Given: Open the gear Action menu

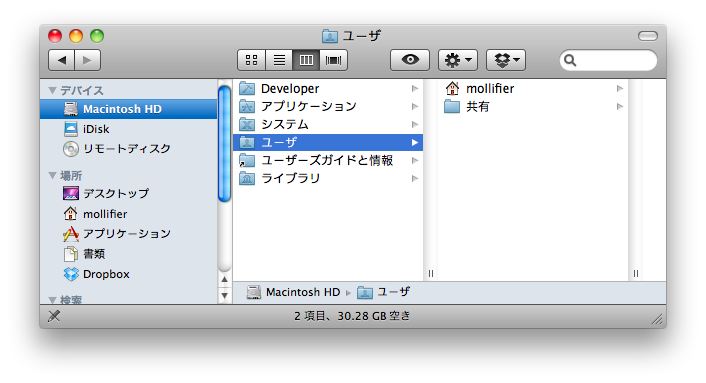Looking at the screenshot, I should (458, 60).
